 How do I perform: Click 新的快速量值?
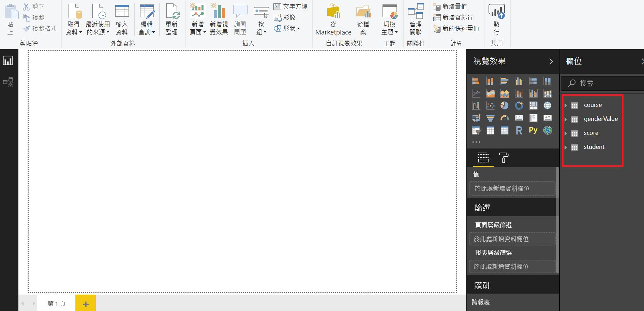[456, 29]
